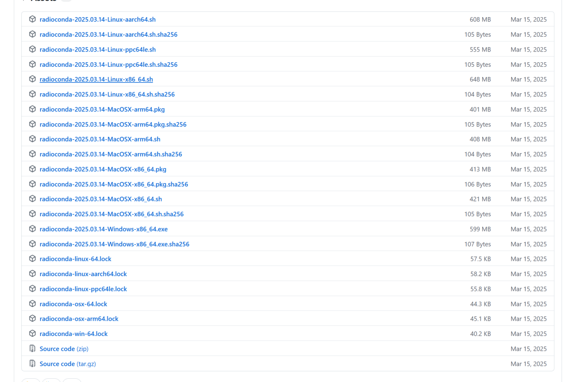Image resolution: width=588 pixels, height=382 pixels.
Task: Click the 107 Bytes file size
Action: point(478,244)
